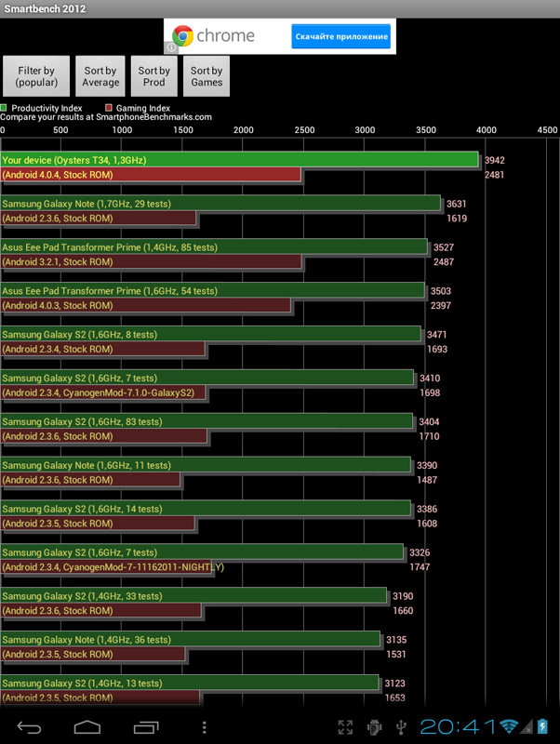560x744 pixels.
Task: Click the 3503 productivity score value
Action: (441, 291)
